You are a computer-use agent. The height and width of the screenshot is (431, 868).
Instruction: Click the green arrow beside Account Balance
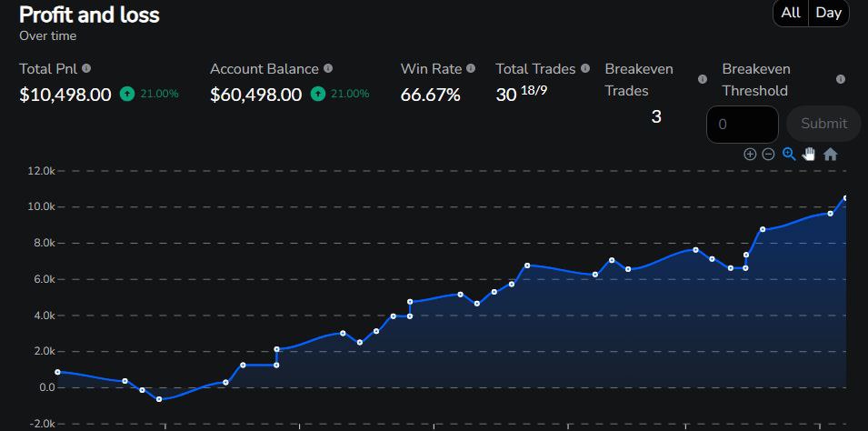click(318, 95)
